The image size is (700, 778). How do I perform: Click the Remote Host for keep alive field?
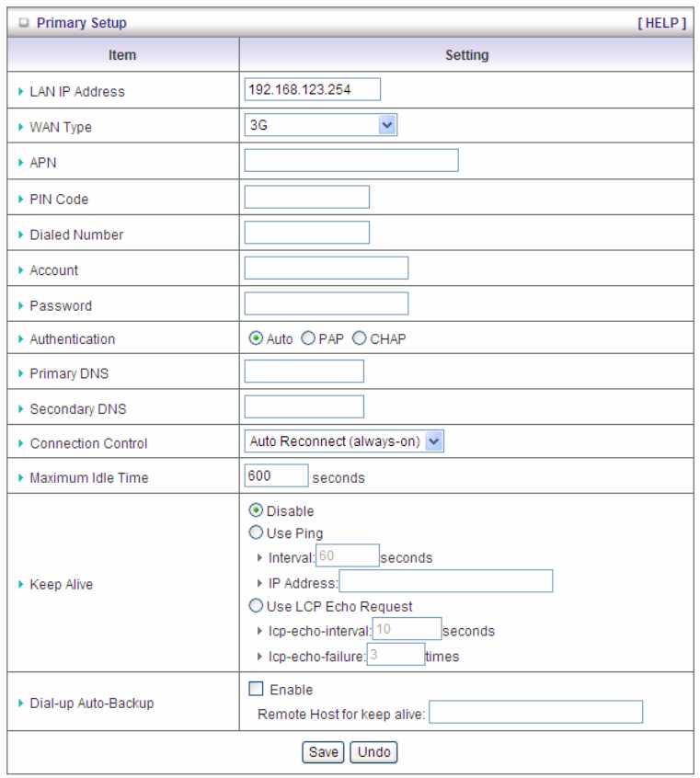tap(535, 713)
